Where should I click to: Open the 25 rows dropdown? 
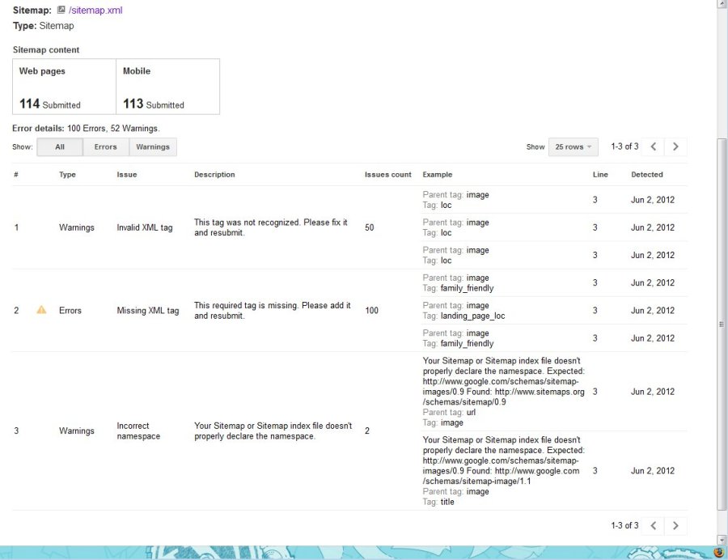click(x=574, y=146)
